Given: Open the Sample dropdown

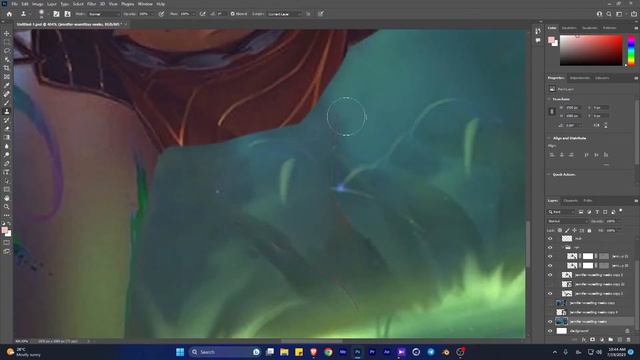Looking at the screenshot, I should [284, 14].
